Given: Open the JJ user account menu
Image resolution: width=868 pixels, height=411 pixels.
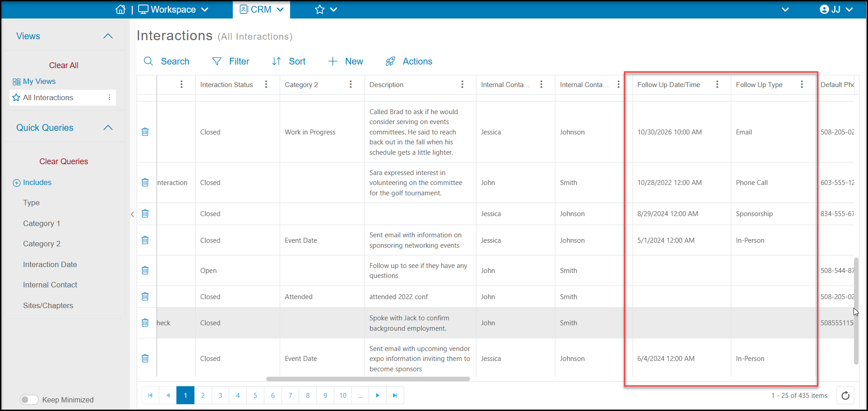Looking at the screenshot, I should click(x=836, y=9).
